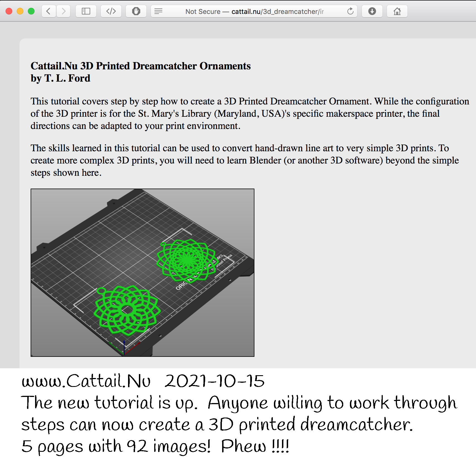Click the caption text "www.Cattail.Nu 2021-10-15"
The width and height of the screenshot is (476, 461).
[143, 381]
